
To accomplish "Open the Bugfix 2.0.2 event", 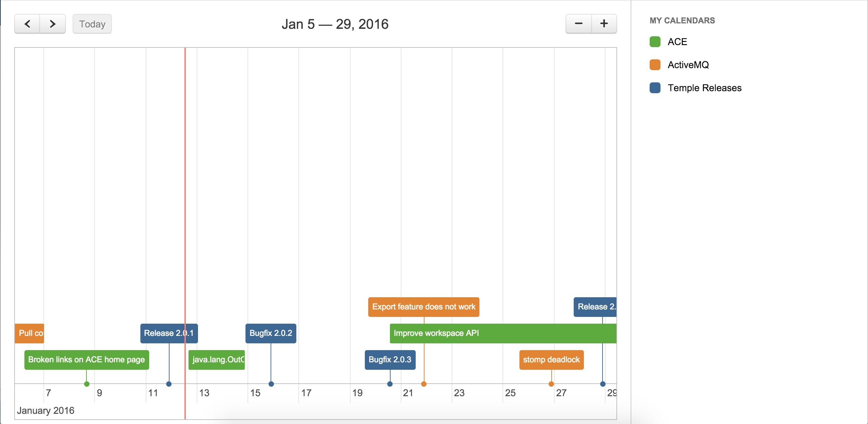I will (271, 333).
